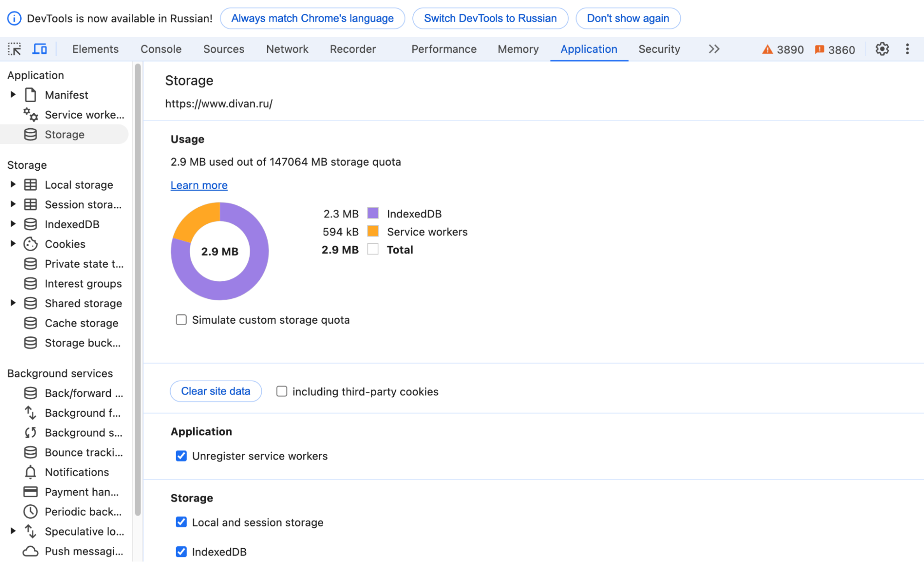Switch to the Elements tab
Image resolution: width=924 pixels, height=562 pixels.
[x=95, y=49]
